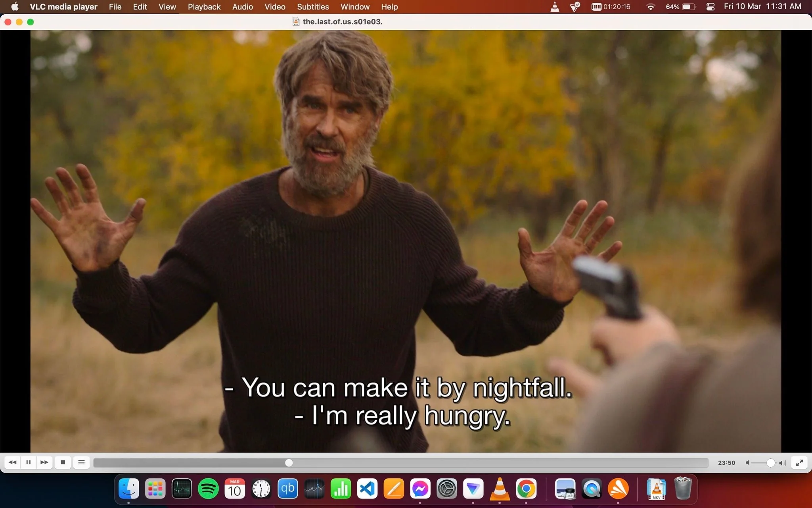Click the VLC cone in the menu bar
The height and width of the screenshot is (508, 812).
[x=555, y=7]
